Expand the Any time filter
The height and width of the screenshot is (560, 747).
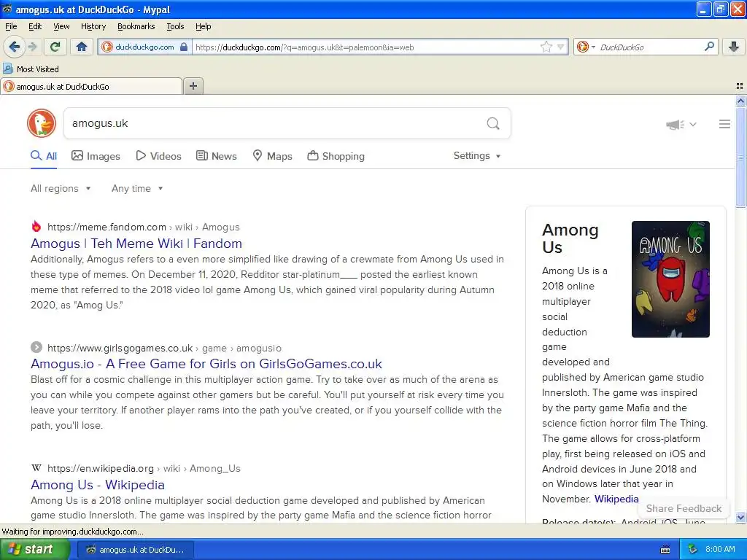(137, 189)
